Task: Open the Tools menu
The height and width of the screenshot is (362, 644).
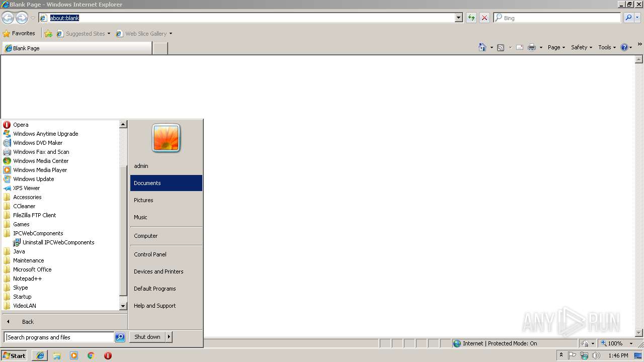Action: (x=607, y=47)
